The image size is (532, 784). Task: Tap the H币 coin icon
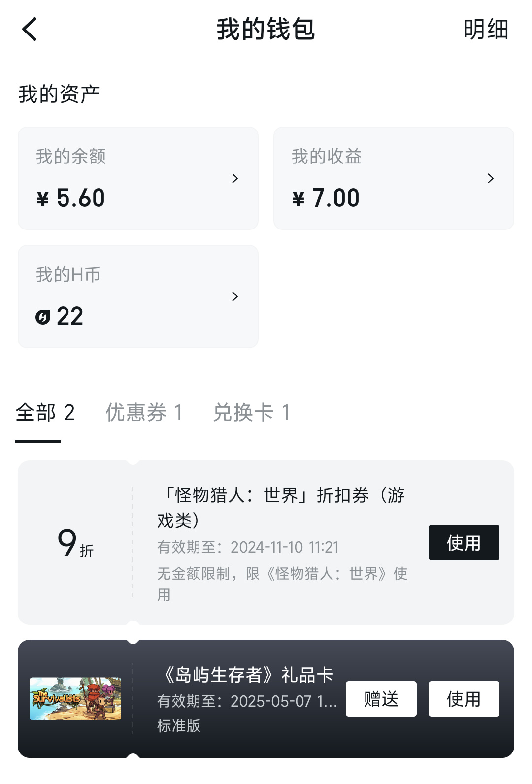pyautogui.click(x=43, y=317)
